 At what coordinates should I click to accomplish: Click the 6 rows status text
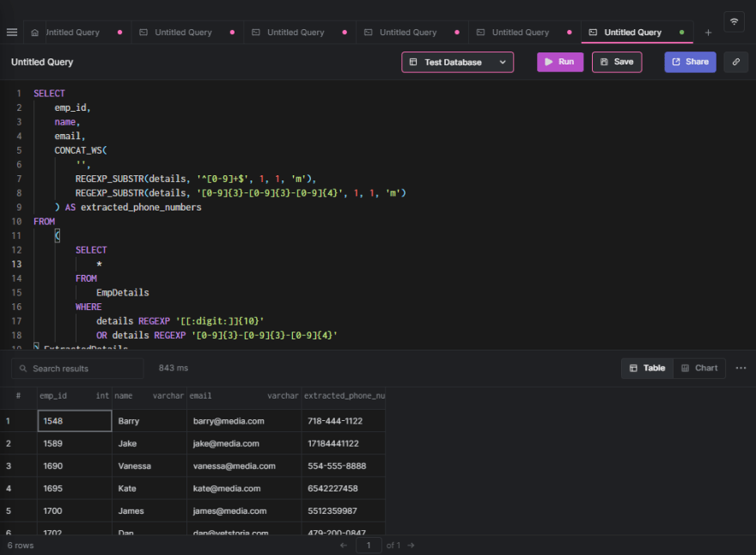pos(21,546)
